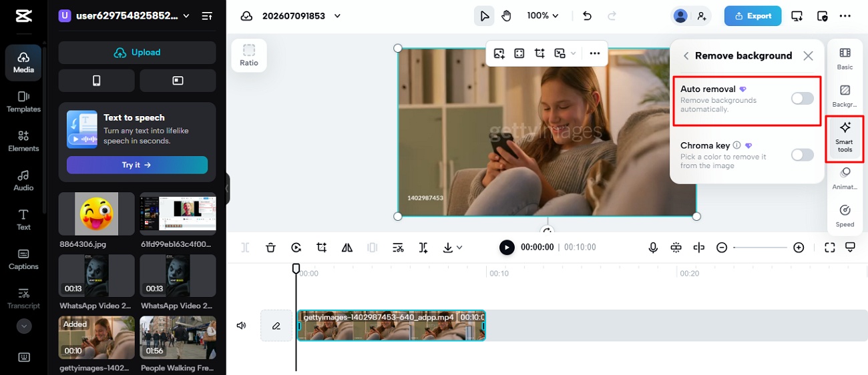The width and height of the screenshot is (868, 375).
Task: Click the timeline zoom slider
Action: point(760,248)
